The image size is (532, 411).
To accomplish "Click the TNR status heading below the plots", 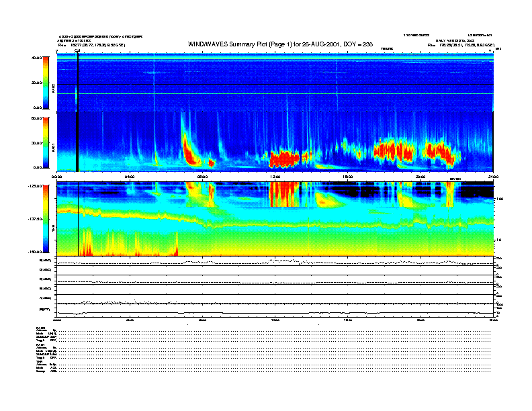I will pos(39,362).
